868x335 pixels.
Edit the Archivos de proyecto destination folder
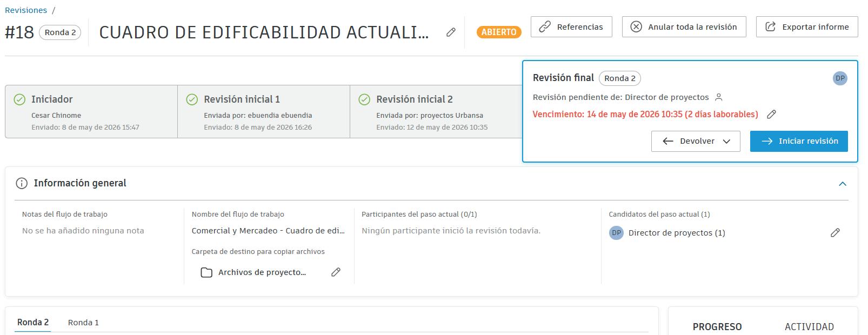point(336,272)
